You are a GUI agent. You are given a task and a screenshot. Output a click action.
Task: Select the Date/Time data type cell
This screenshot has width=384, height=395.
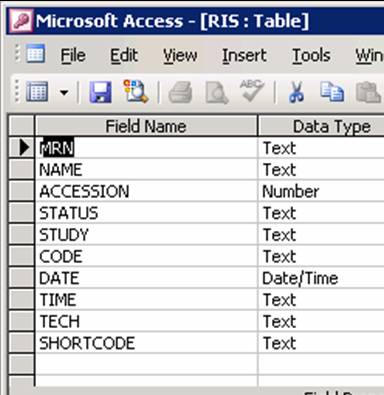tap(321, 278)
